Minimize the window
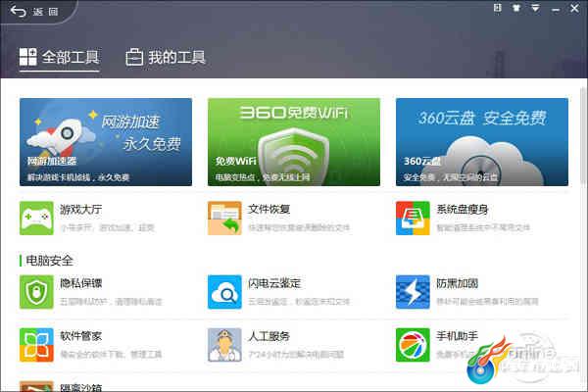 click(556, 9)
